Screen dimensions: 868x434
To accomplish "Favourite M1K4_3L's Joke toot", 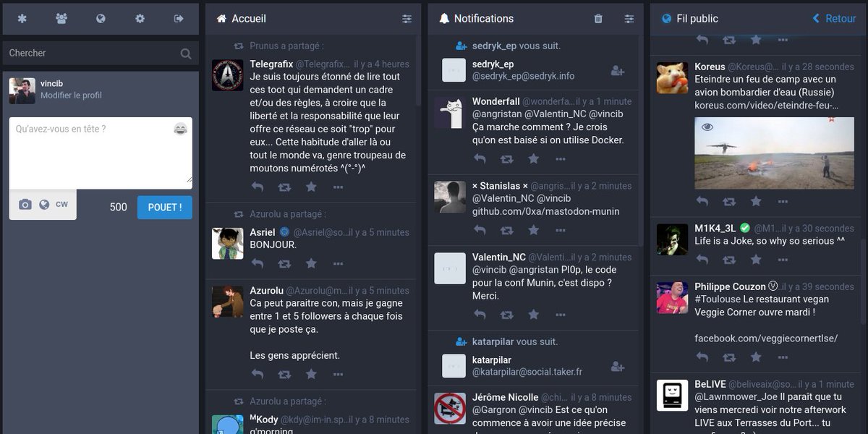I will tap(756, 260).
